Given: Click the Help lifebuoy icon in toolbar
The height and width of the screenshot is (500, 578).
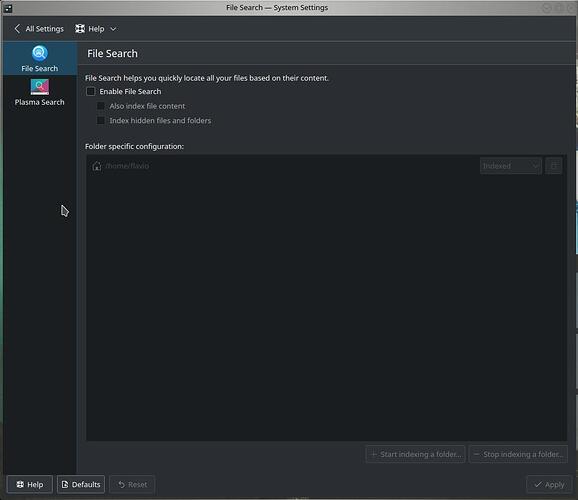Looking at the screenshot, I should coord(80,29).
